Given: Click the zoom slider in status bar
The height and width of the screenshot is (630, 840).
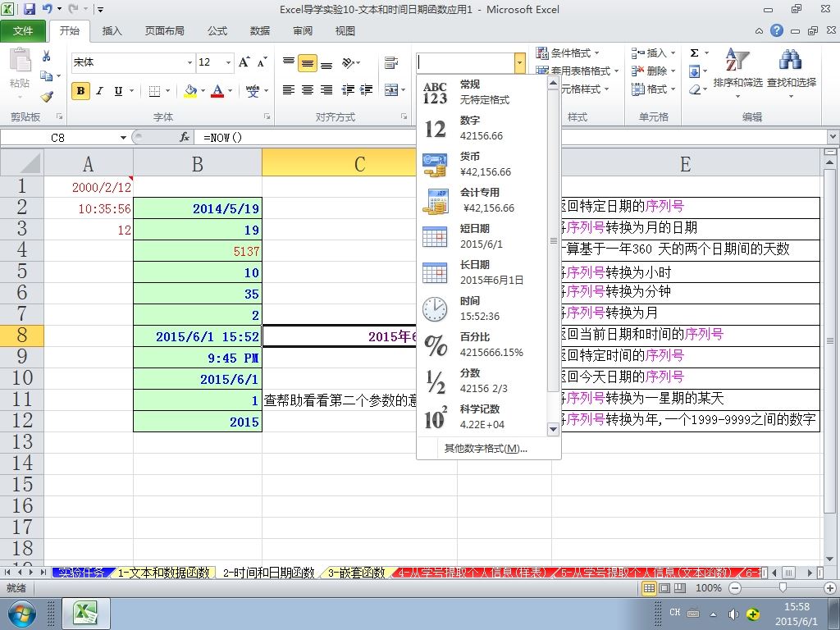Looking at the screenshot, I should [783, 588].
